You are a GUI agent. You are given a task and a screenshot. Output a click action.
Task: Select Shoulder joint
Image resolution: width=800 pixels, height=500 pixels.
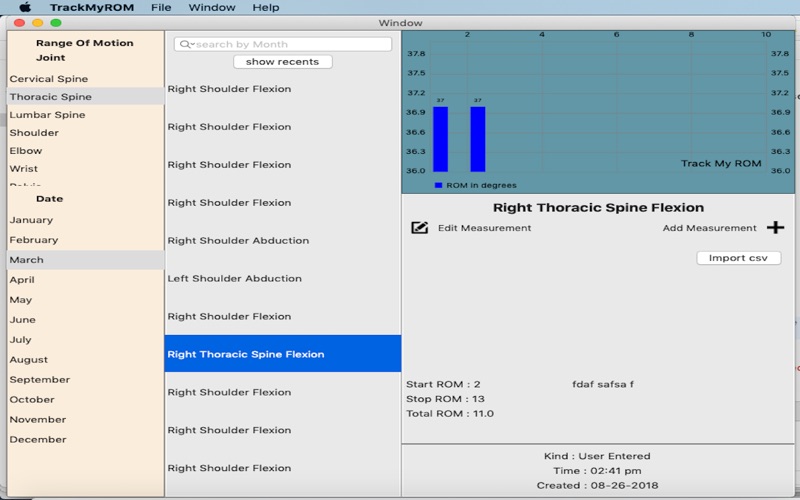(85, 133)
